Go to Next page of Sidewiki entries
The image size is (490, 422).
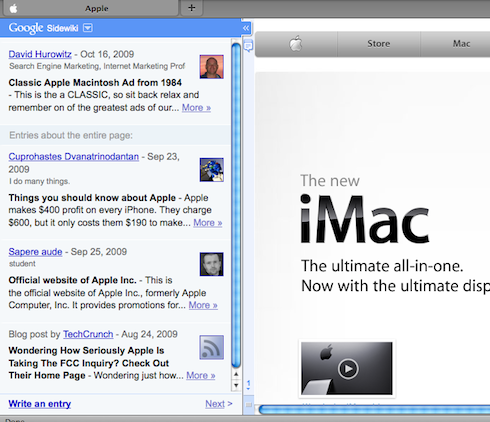pyautogui.click(x=219, y=404)
